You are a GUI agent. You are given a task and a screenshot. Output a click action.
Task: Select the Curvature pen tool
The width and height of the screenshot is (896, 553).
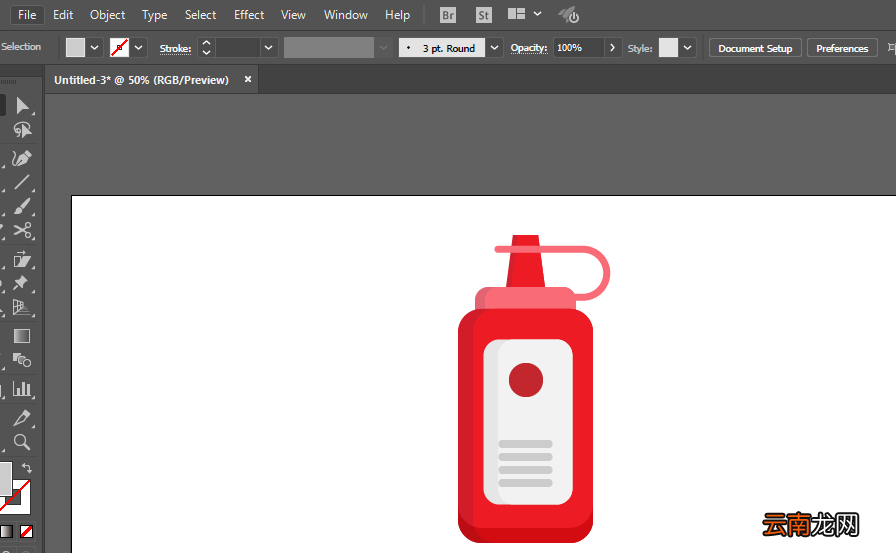pos(22,158)
